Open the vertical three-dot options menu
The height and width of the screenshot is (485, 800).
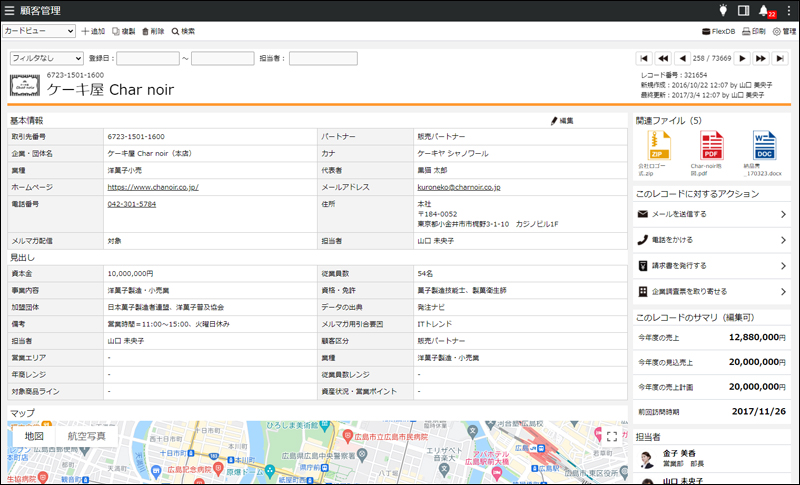point(788,10)
